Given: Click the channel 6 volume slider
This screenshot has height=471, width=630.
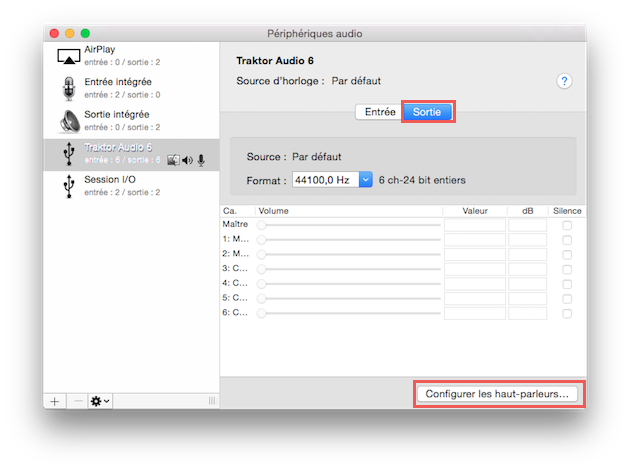Looking at the screenshot, I should tap(349, 313).
